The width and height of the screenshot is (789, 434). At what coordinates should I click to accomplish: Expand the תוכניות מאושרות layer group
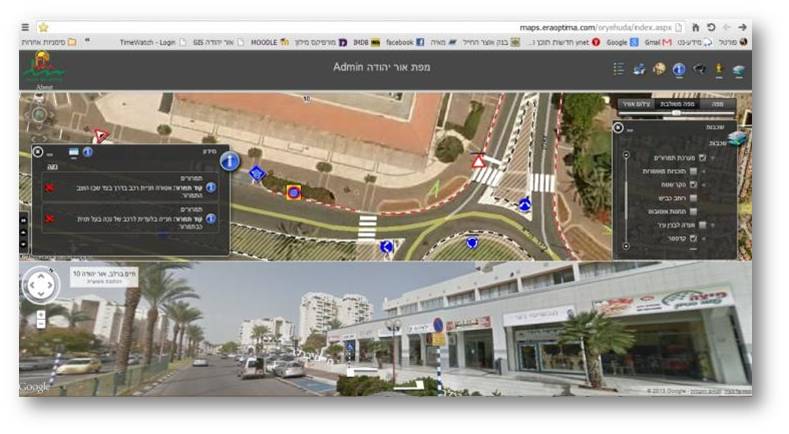713,172
